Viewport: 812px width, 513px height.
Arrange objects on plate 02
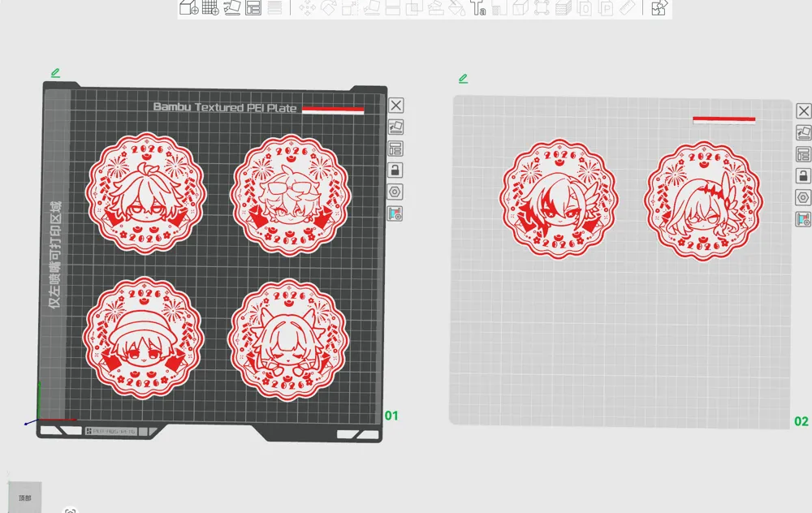point(803,154)
